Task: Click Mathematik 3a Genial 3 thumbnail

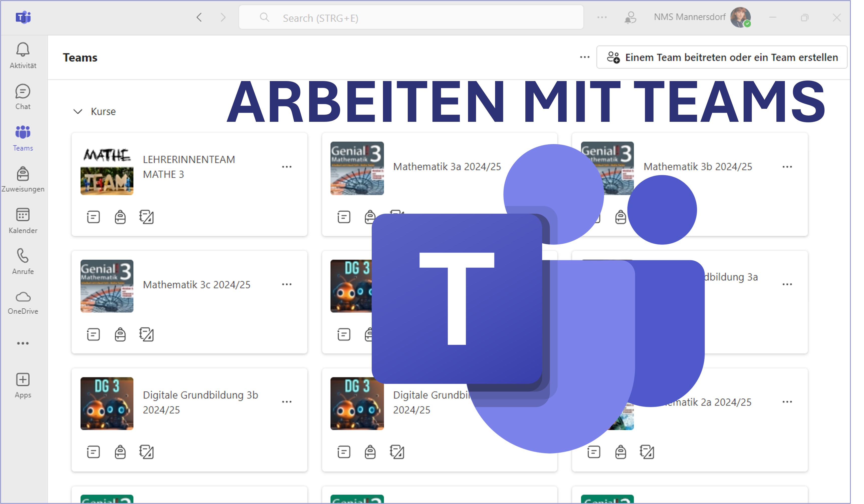Action: point(357,169)
